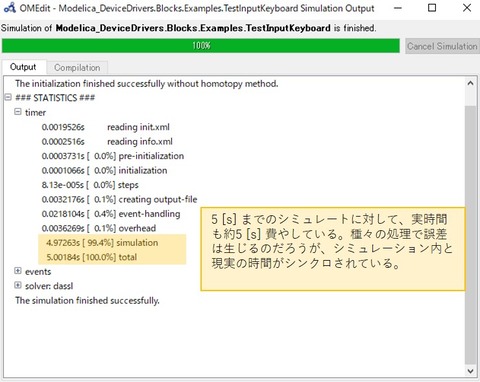The height and width of the screenshot is (382, 480).
Task: Select the 'event-handling' timer row
Action: pos(111,214)
